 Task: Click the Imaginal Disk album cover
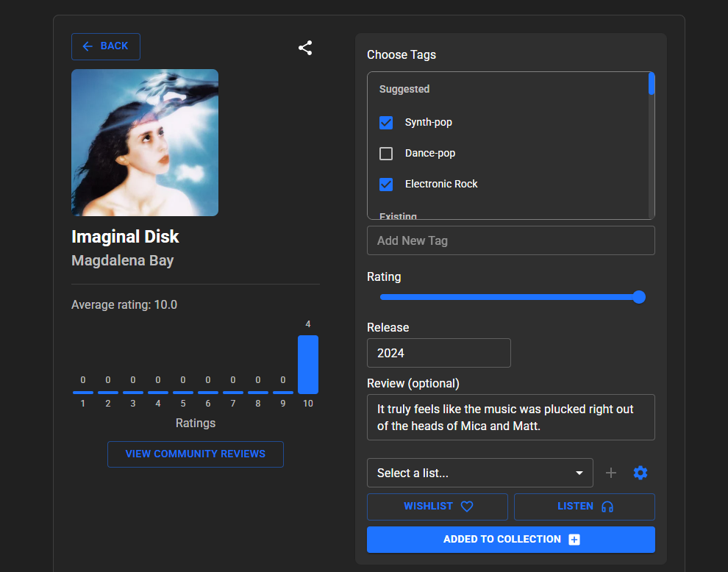pos(145,143)
